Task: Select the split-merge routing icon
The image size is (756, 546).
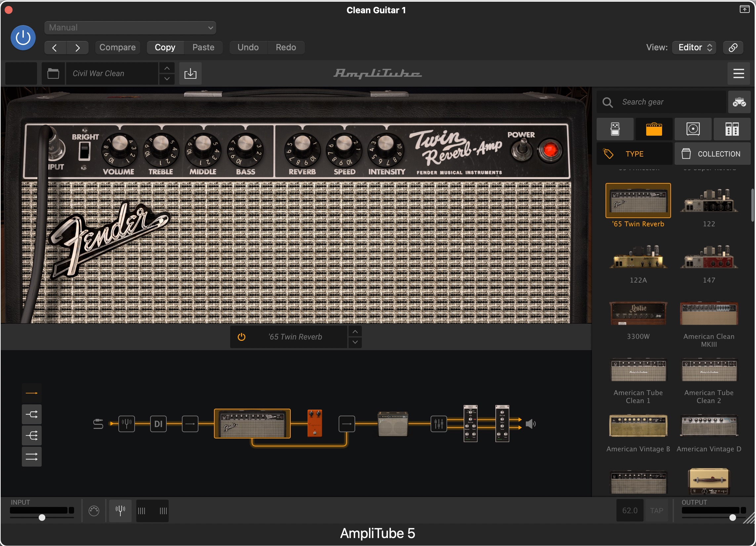Action: pos(32,415)
